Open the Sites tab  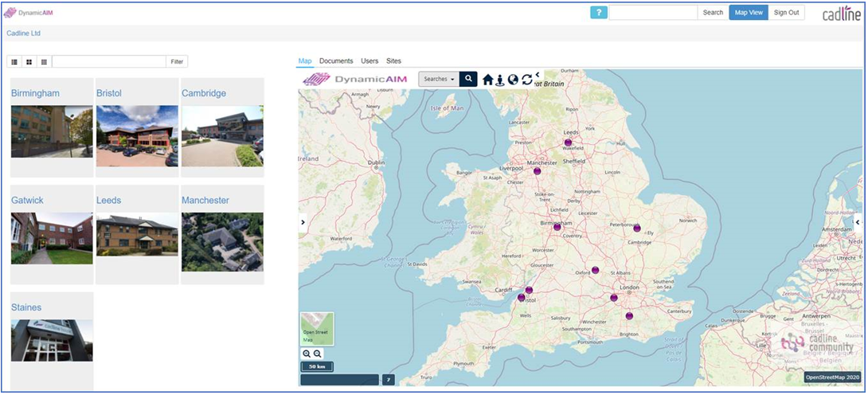pyautogui.click(x=393, y=61)
